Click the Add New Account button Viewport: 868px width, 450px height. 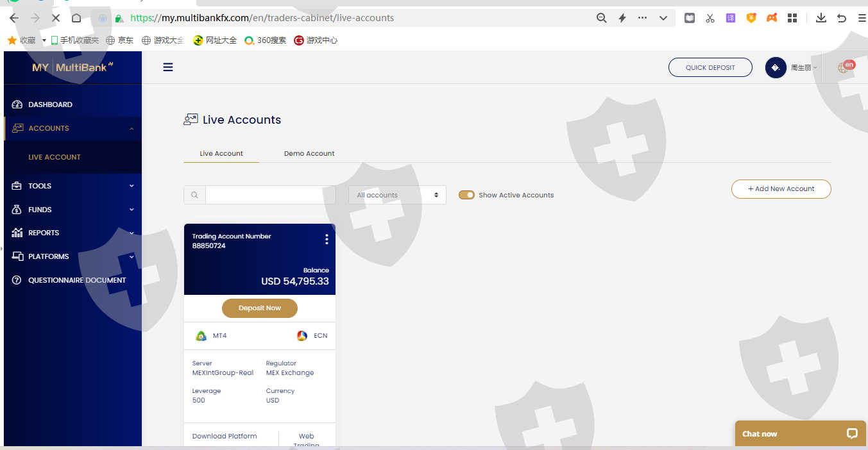coord(781,189)
